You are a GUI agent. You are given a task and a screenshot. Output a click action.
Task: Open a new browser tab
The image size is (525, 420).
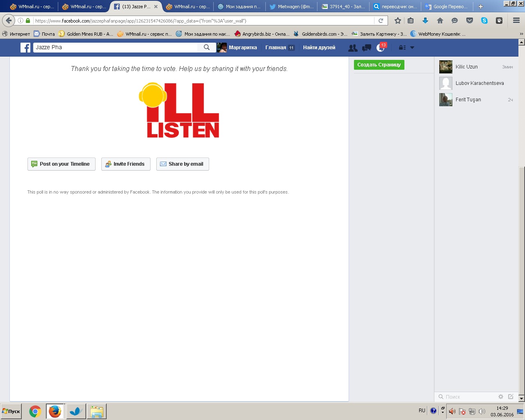481,7
